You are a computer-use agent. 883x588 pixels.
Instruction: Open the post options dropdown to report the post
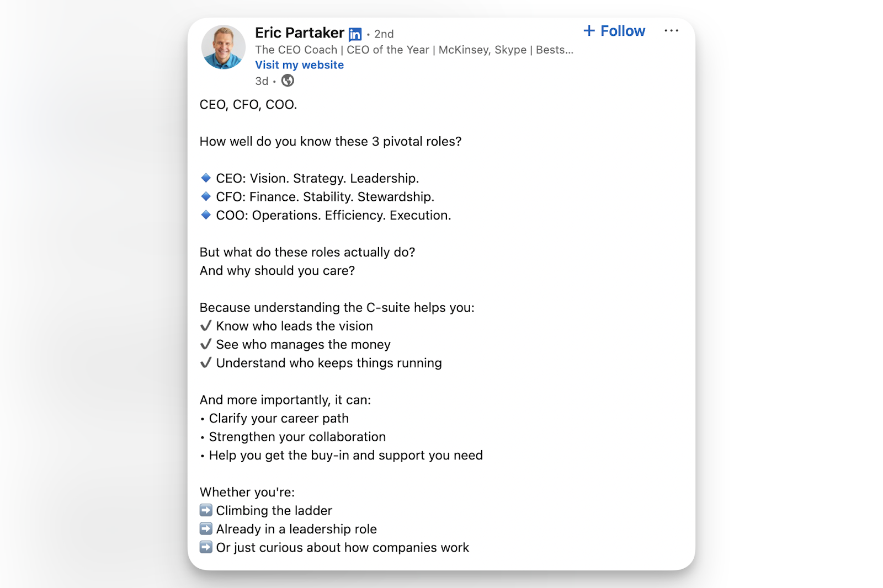click(671, 31)
